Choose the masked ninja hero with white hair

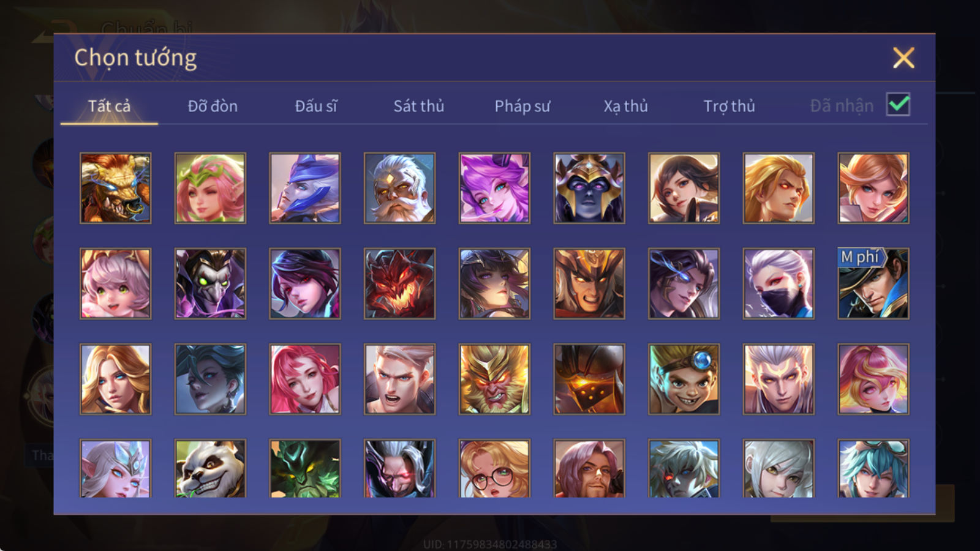(778, 283)
